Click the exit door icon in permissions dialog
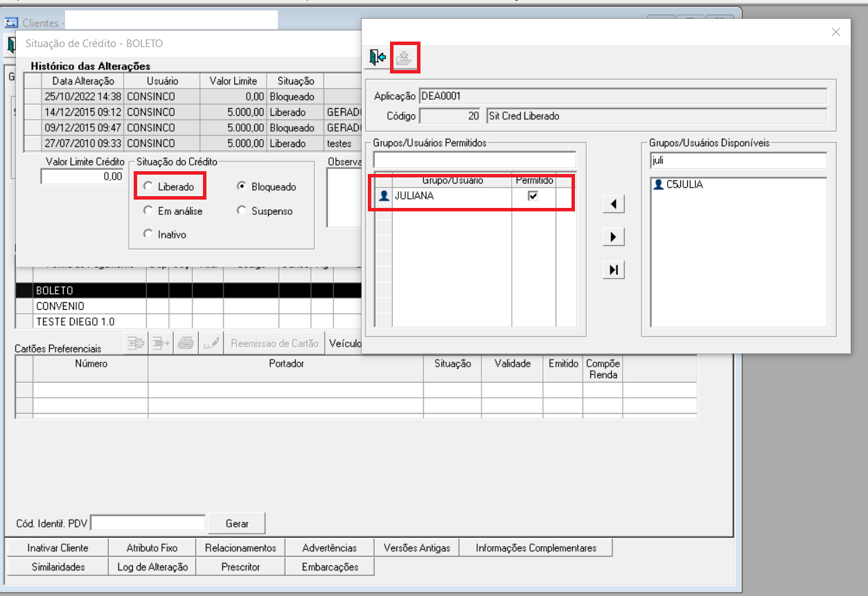Screen dimensions: 868x596 [x=377, y=58]
